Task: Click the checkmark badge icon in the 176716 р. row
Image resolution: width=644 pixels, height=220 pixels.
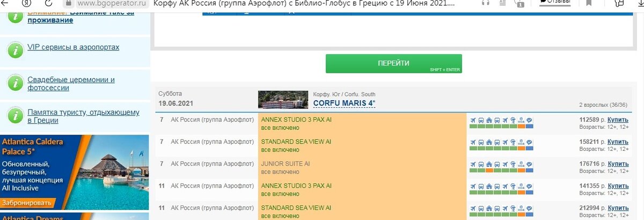Action: tap(529, 164)
